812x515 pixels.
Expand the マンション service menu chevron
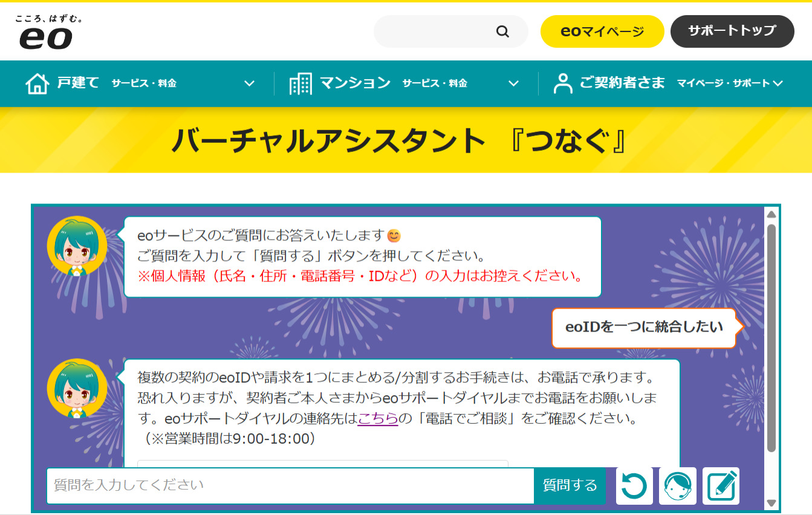(x=513, y=84)
